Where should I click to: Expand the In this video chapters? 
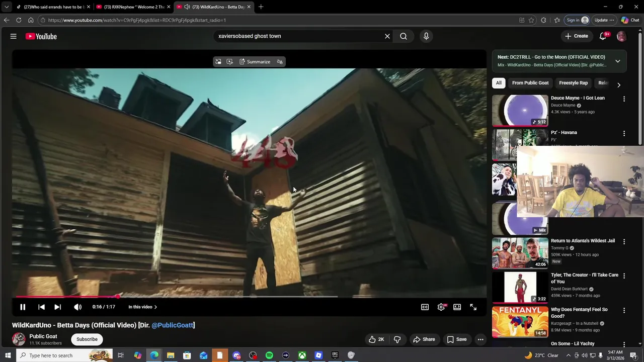tap(142, 307)
